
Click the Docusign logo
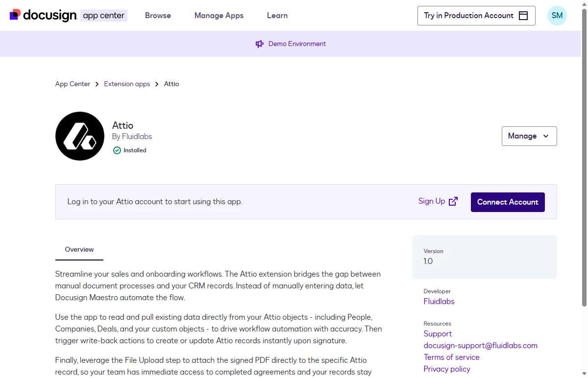tap(43, 15)
